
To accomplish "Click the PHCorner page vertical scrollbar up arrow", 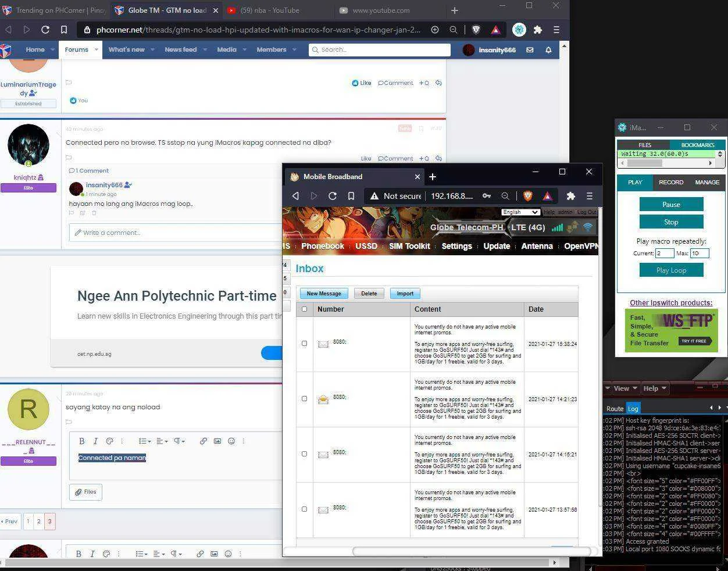I will click(563, 45).
